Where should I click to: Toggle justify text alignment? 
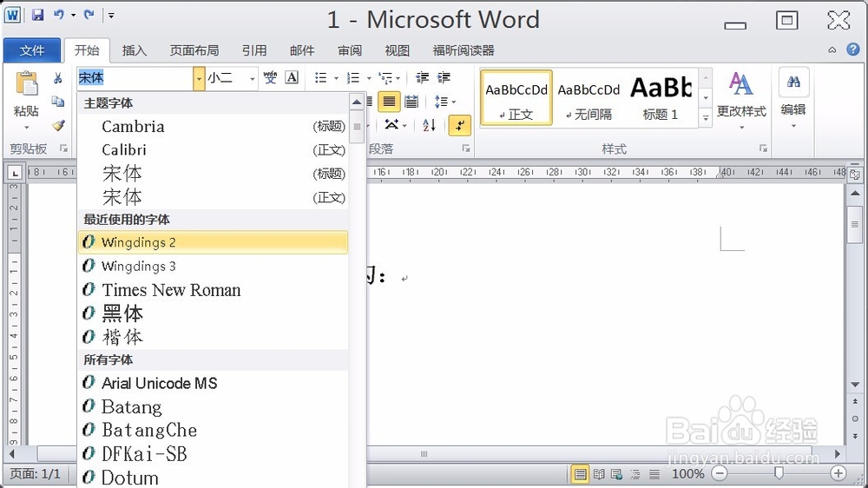[x=389, y=102]
